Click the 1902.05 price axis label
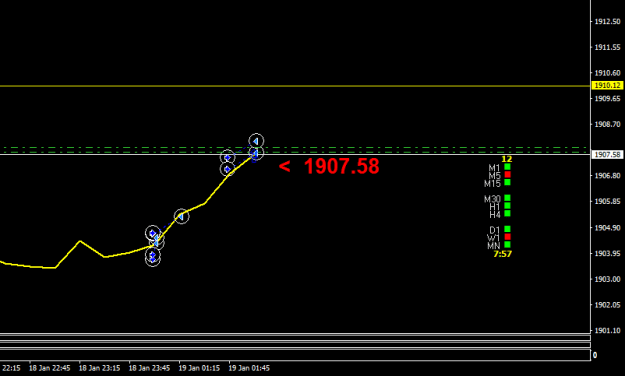The width and height of the screenshot is (625, 376). tap(607, 305)
